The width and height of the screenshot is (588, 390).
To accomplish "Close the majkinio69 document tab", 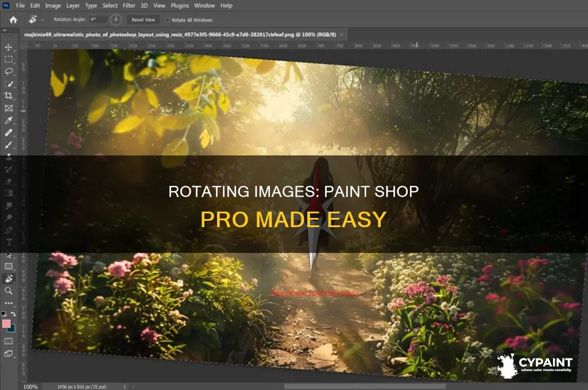I will [342, 34].
